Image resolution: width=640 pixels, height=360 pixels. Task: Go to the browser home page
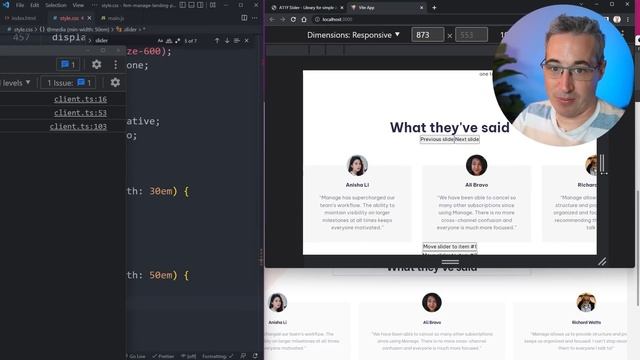click(x=304, y=19)
